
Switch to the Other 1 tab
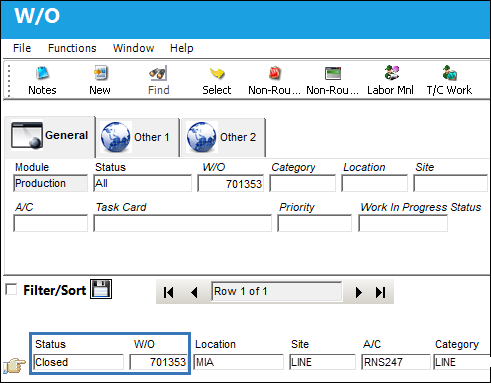[x=137, y=137]
